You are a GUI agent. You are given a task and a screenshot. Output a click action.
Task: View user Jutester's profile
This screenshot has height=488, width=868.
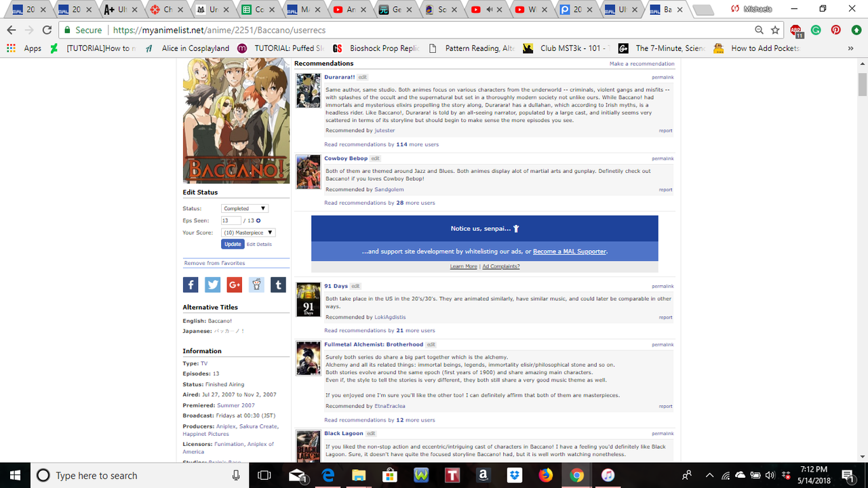pos(384,130)
